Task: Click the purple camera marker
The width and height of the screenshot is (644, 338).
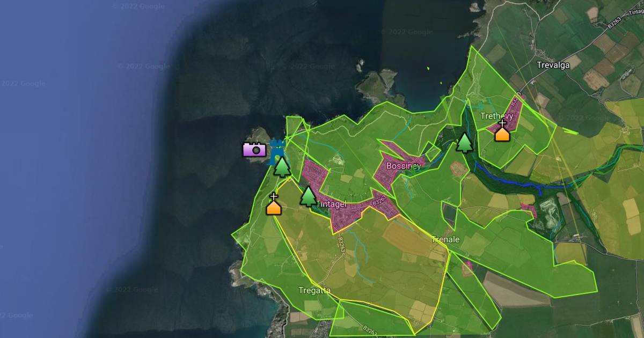Action: [254, 149]
